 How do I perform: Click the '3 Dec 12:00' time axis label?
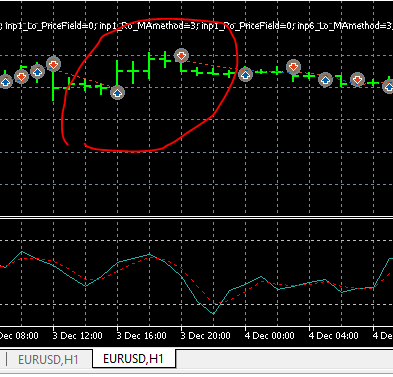click(x=77, y=335)
